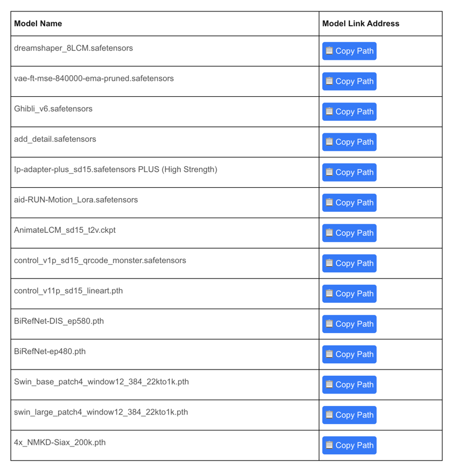Click clipboard icon for control_v11p_sd15_lineart.pth
The width and height of the screenshot is (456, 476).
329,294
